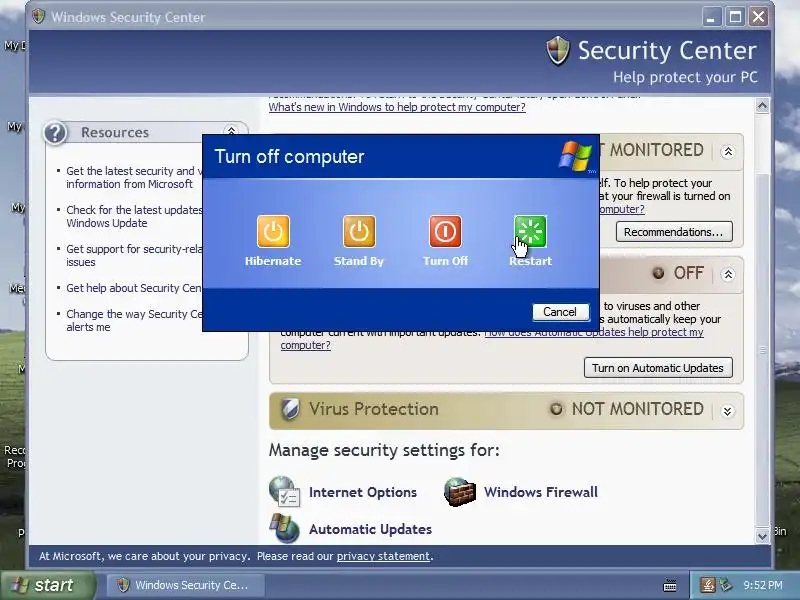Viewport: 800px width, 600px height.
Task: Collapse the Firewall NOT MONITORED section
Action: point(728,152)
